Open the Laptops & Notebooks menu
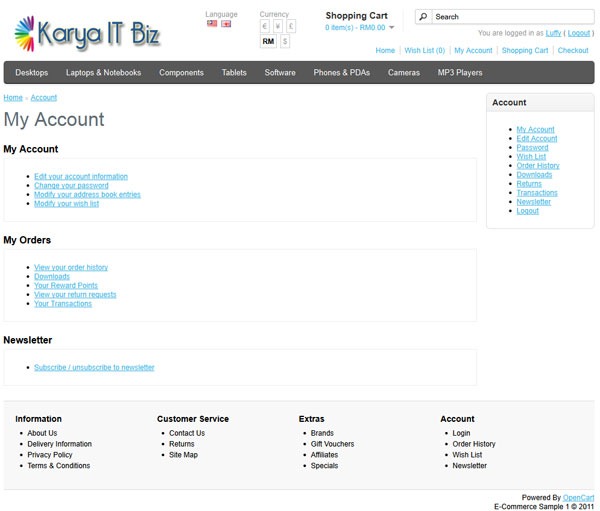This screenshot has width=600, height=511. pyautogui.click(x=103, y=72)
